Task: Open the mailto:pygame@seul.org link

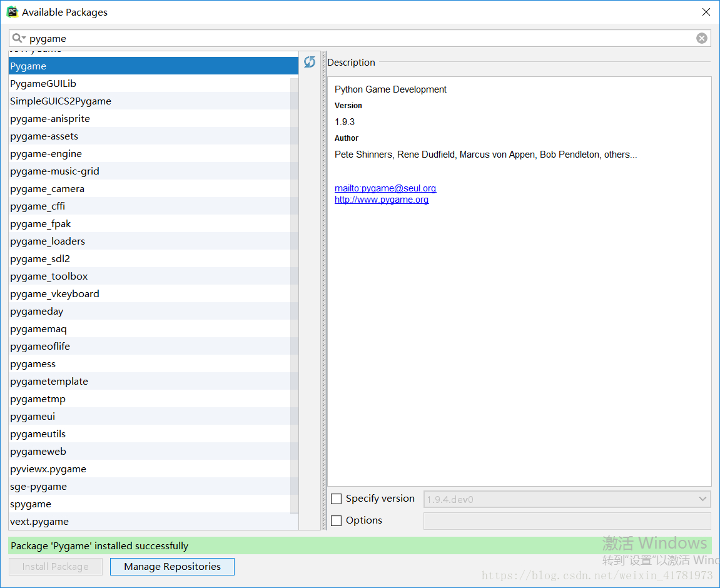Action: [385, 188]
